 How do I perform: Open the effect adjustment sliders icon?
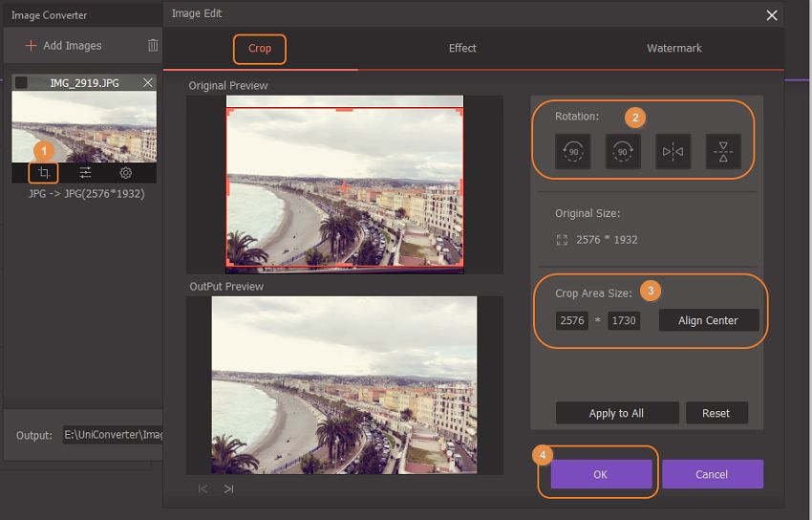pyautogui.click(x=85, y=173)
